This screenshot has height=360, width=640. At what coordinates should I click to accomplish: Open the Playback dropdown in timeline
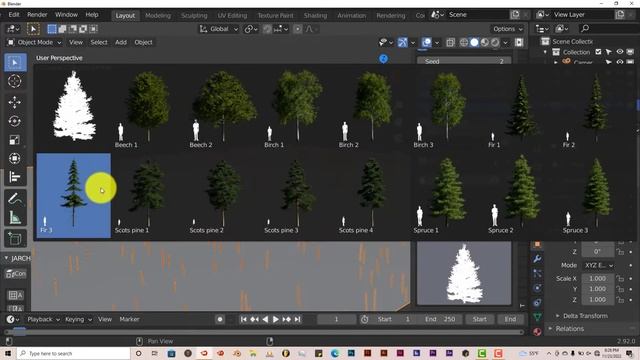[x=43, y=319]
